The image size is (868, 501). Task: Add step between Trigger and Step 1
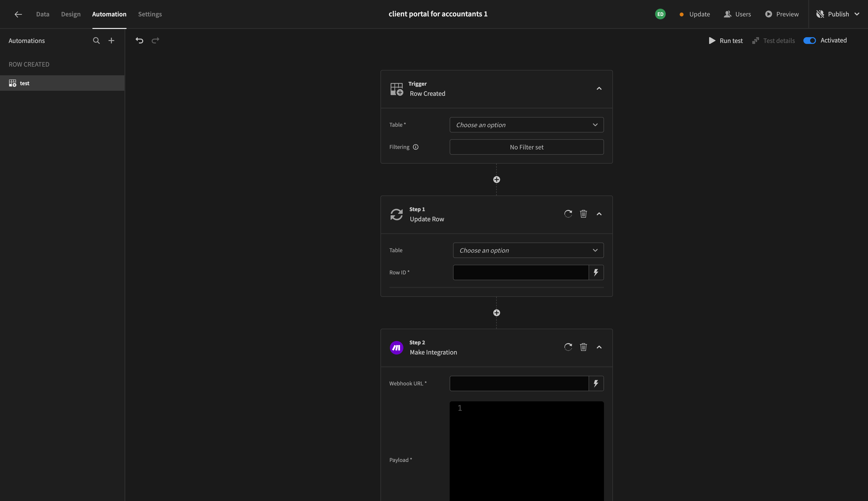496,180
